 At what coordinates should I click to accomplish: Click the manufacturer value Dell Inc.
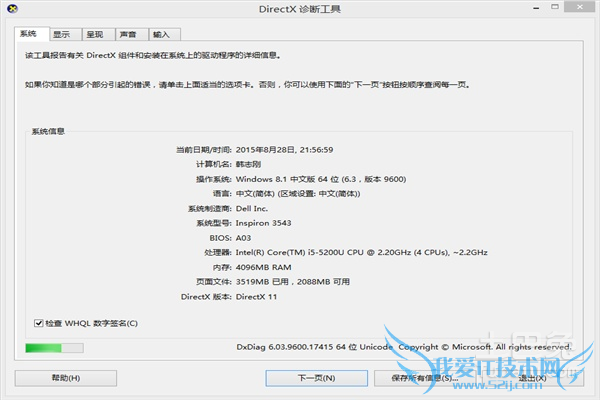tap(252, 209)
